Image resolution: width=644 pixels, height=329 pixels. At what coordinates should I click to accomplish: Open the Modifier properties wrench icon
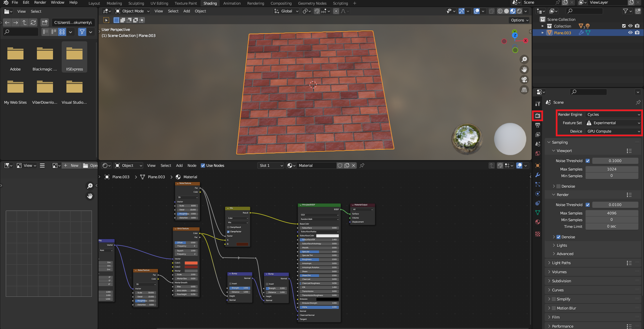pos(538,175)
